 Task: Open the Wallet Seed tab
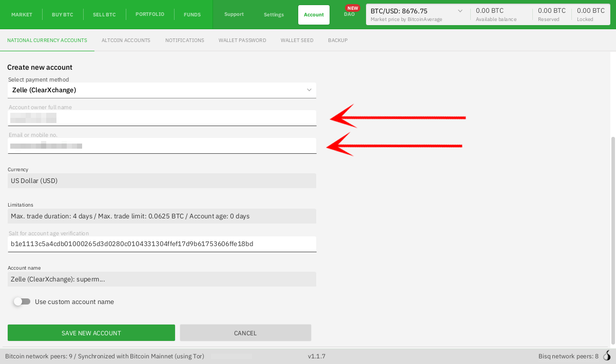tap(297, 40)
